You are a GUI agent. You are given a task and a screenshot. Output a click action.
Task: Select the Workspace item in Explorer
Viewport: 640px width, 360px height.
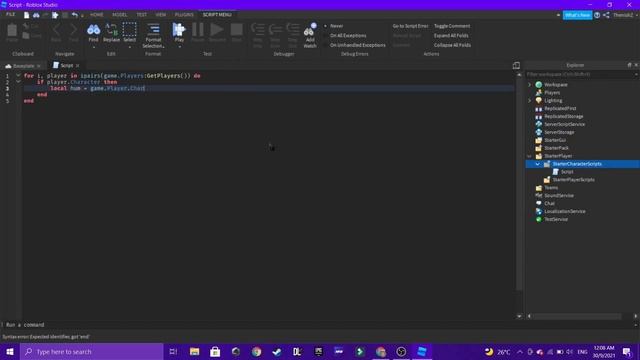point(556,84)
